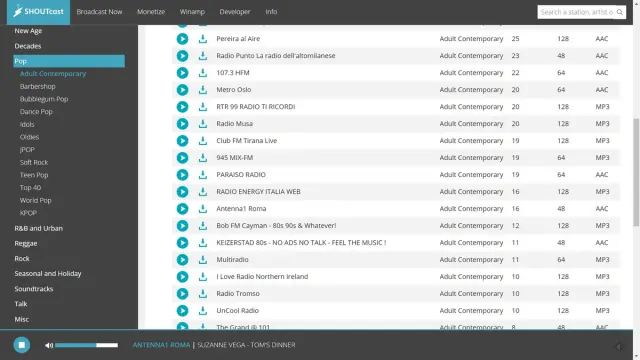Open the Broadcast Now menu
640x360 pixels.
99,12
